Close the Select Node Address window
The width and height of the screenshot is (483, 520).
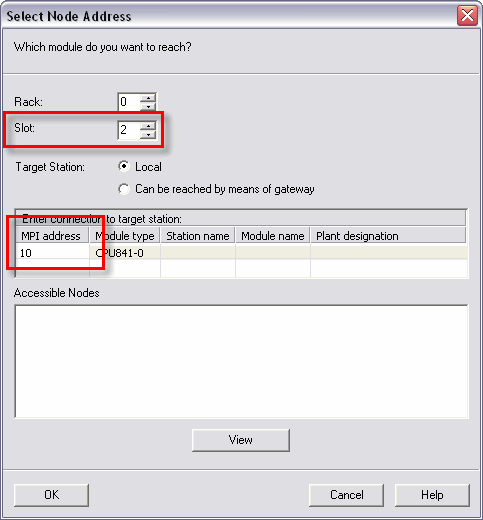tap(467, 15)
